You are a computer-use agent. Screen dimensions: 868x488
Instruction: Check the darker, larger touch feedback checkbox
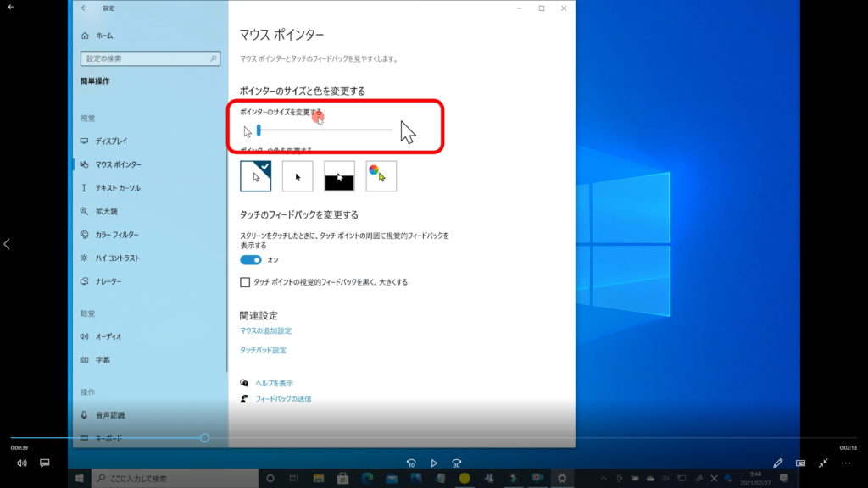click(x=246, y=282)
